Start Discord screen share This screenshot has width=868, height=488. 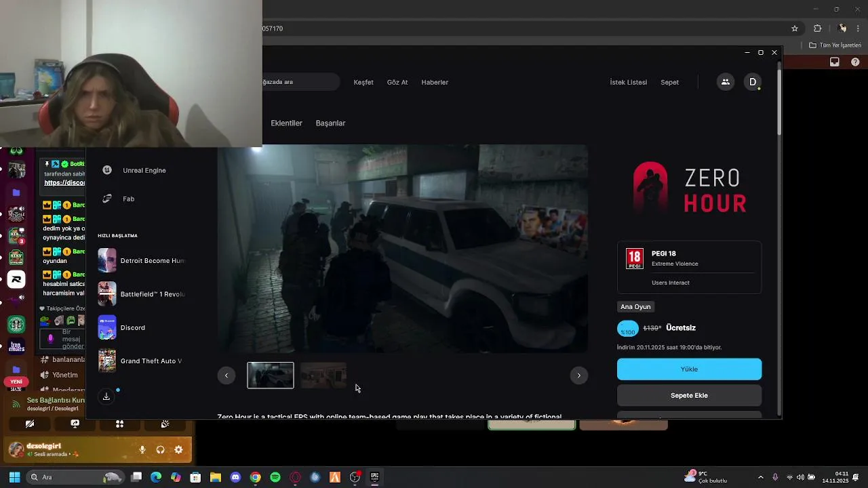coord(75,424)
